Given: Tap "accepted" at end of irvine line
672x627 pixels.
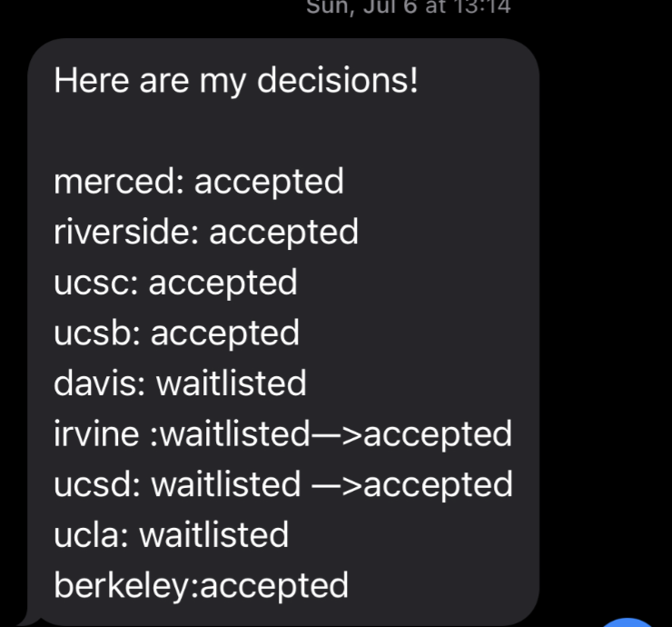Looking at the screenshot, I should pos(438,434).
